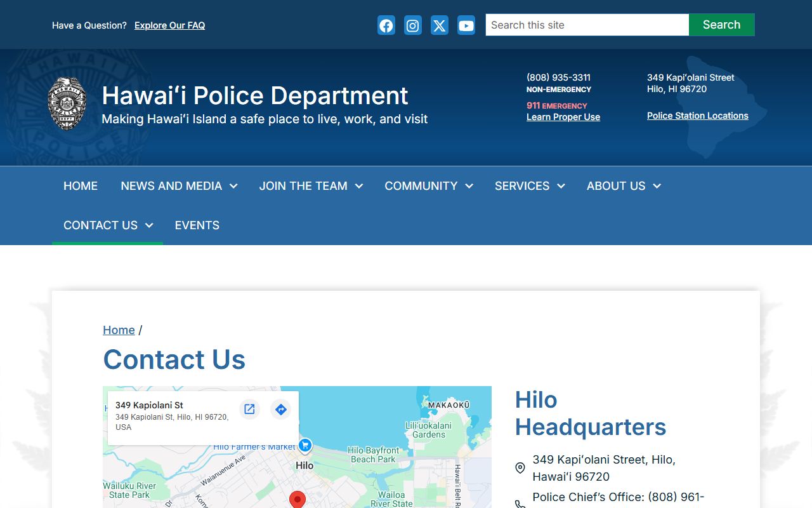Image resolution: width=812 pixels, height=508 pixels.
Task: Click the Making Hawaiʻi Island a safe place tagline
Action: (x=265, y=119)
